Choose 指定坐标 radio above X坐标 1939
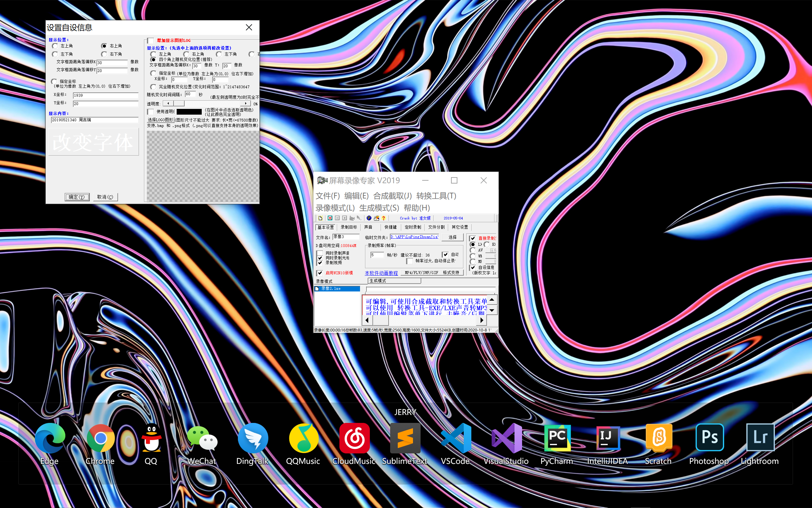 tap(54, 81)
